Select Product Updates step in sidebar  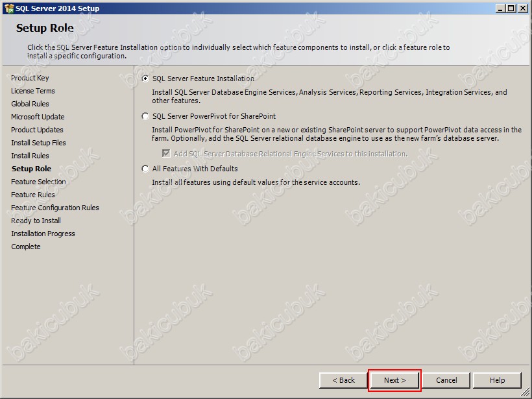pyautogui.click(x=37, y=130)
